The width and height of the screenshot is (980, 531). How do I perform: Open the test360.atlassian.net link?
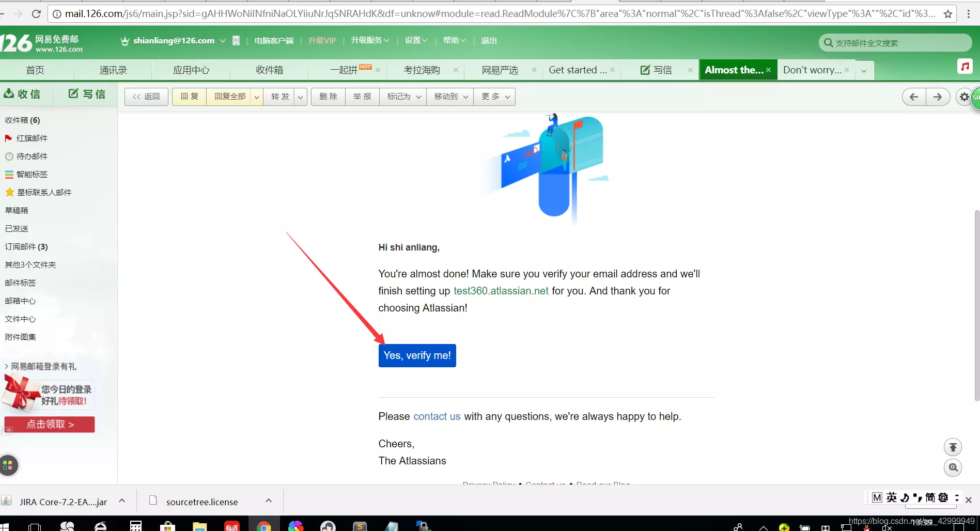coord(501,291)
